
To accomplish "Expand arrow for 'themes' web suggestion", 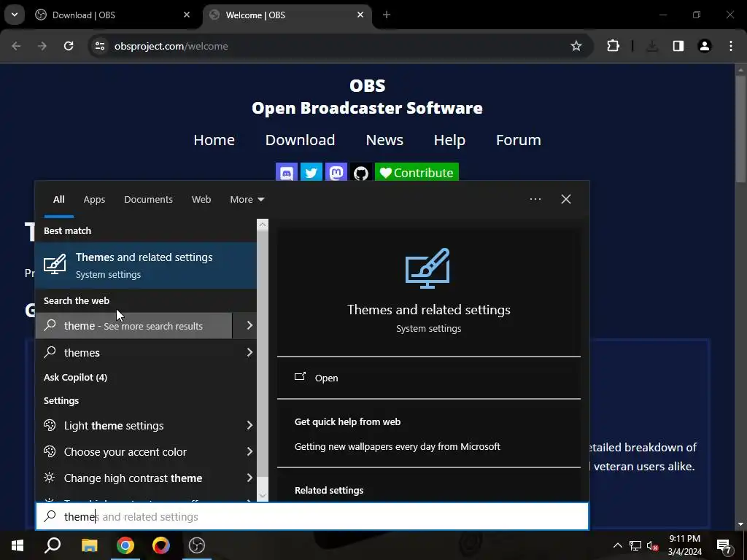I will click(x=249, y=352).
